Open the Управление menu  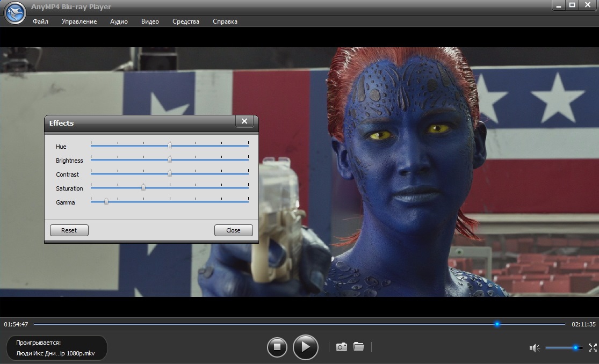(x=79, y=21)
